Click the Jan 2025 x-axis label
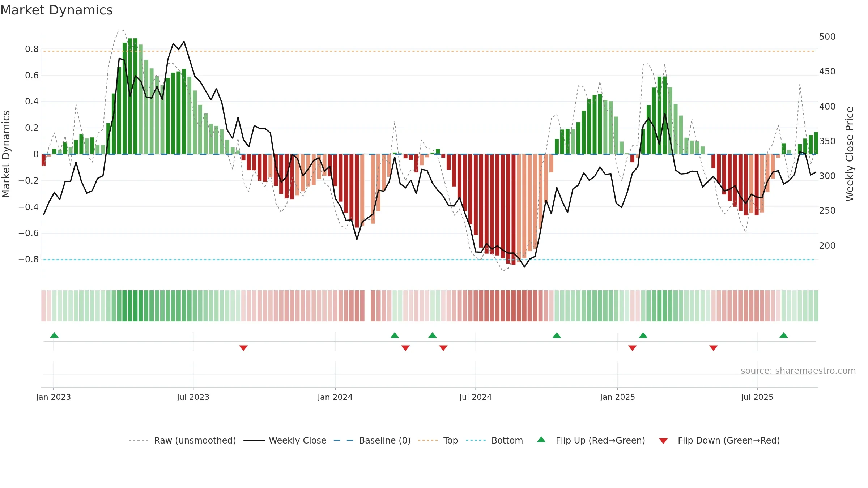Image resolution: width=868 pixels, height=488 pixels. point(618,397)
